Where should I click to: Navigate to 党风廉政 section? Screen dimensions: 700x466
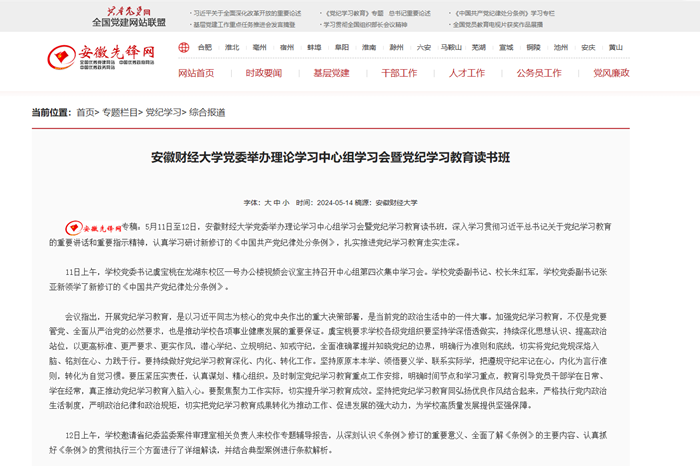pyautogui.click(x=611, y=73)
